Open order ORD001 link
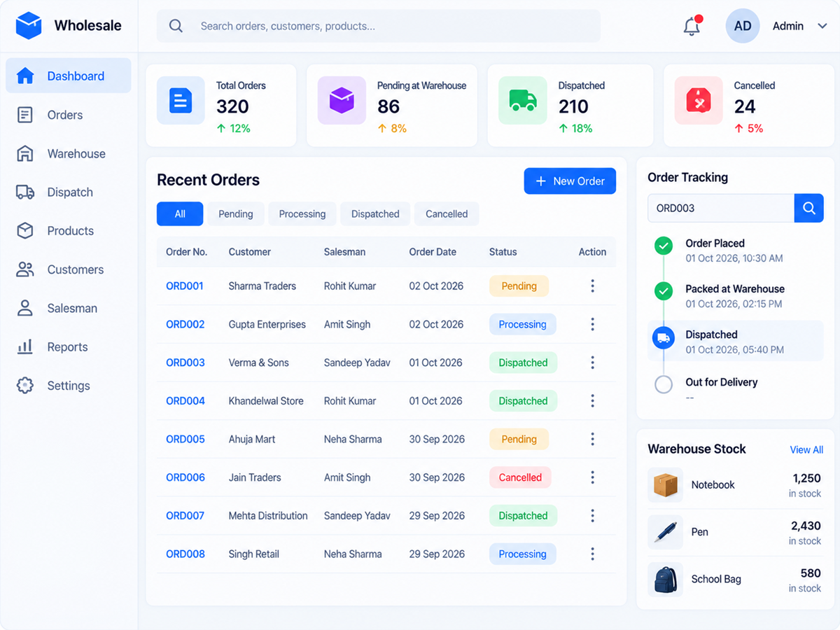This screenshot has width=840, height=630. point(185,286)
